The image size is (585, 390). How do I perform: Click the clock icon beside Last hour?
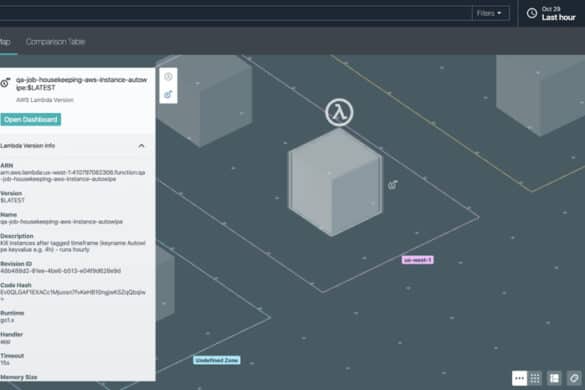532,13
